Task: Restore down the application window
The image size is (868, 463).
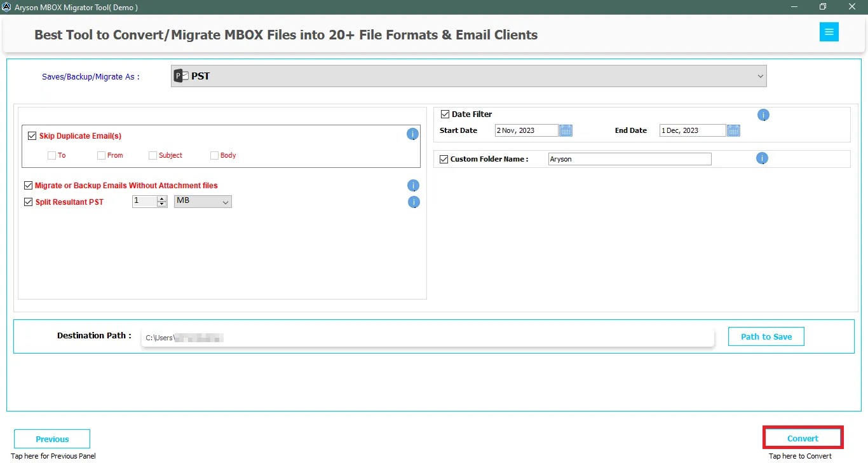Action: coord(823,7)
